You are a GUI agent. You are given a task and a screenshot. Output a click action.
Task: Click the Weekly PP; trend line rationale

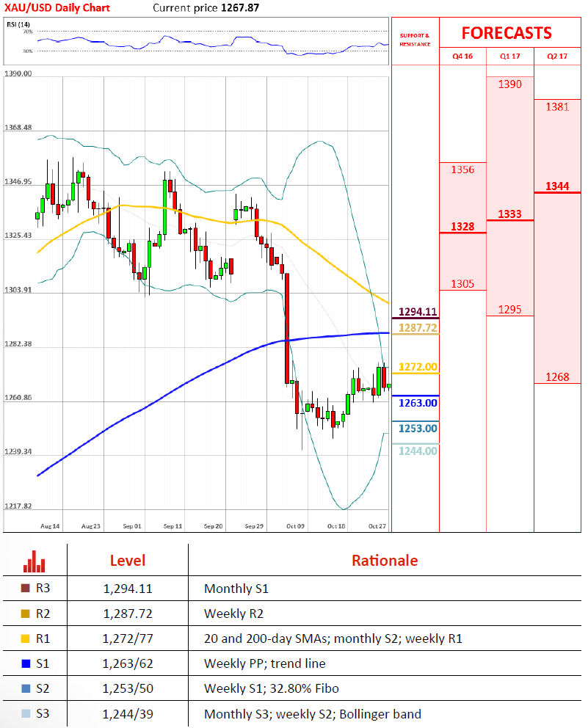pos(265,664)
